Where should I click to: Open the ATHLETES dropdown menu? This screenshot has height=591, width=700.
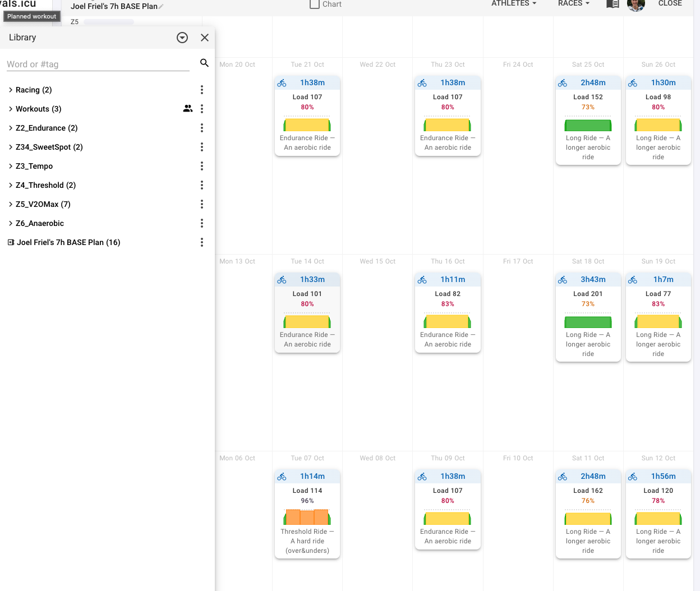click(x=513, y=4)
